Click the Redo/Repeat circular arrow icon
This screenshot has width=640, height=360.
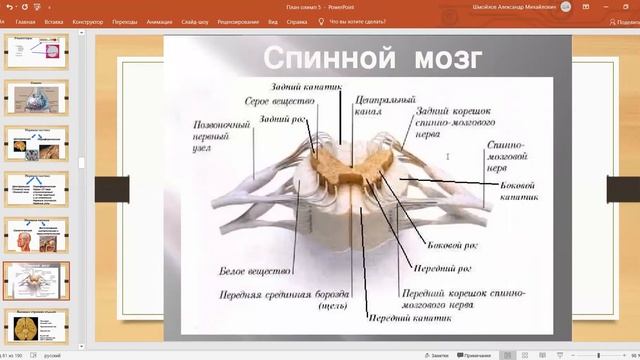24,7
